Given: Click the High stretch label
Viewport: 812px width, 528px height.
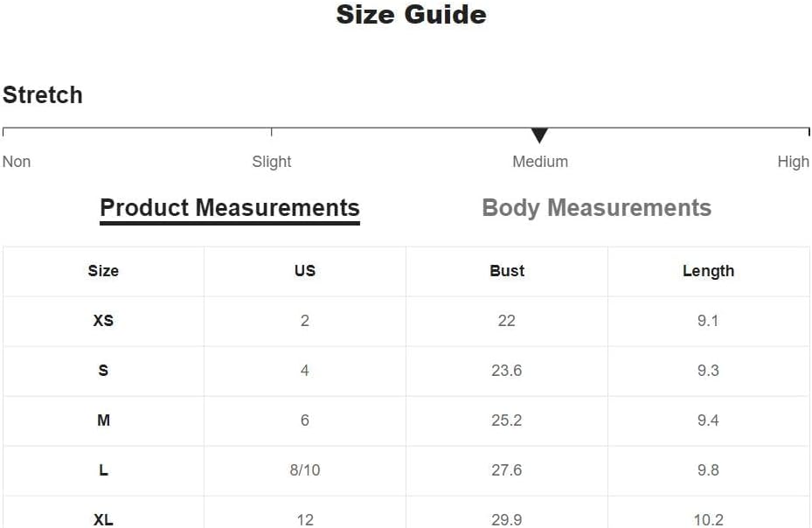Looking at the screenshot, I should (x=793, y=162).
